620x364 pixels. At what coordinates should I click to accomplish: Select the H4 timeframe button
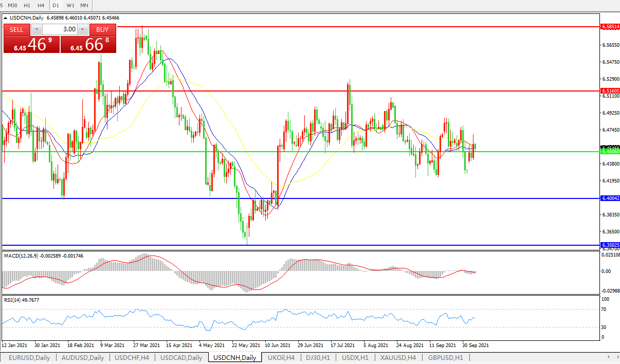pyautogui.click(x=41, y=5)
